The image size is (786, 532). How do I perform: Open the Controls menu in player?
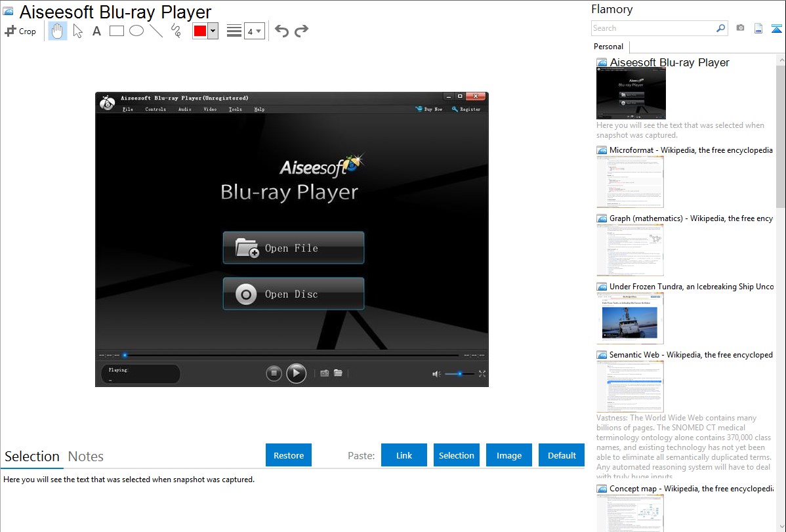(155, 110)
